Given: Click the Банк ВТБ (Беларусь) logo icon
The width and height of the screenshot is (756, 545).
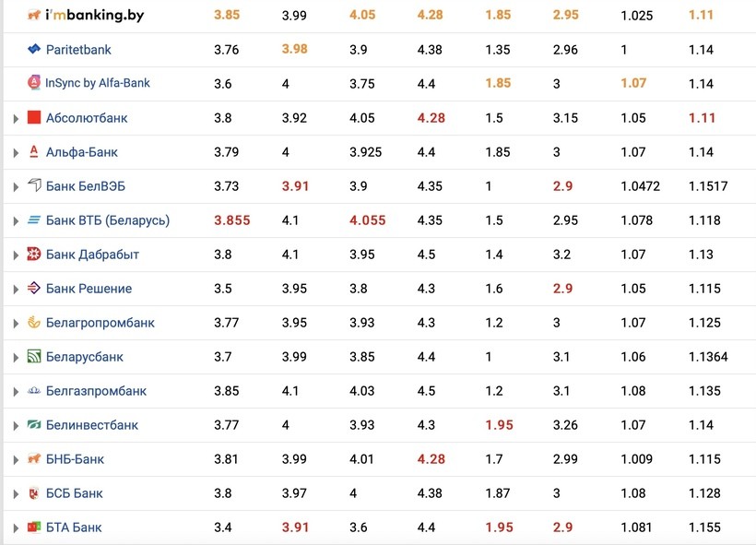Looking at the screenshot, I should tap(34, 220).
